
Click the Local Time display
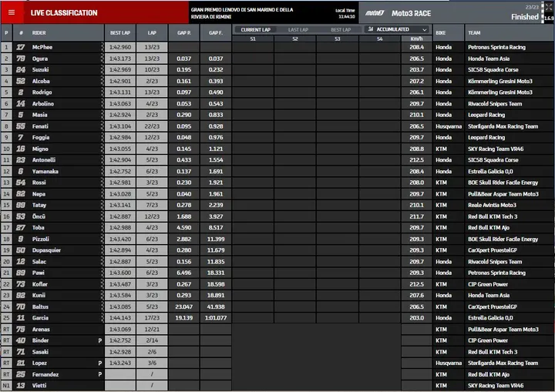coord(345,13)
